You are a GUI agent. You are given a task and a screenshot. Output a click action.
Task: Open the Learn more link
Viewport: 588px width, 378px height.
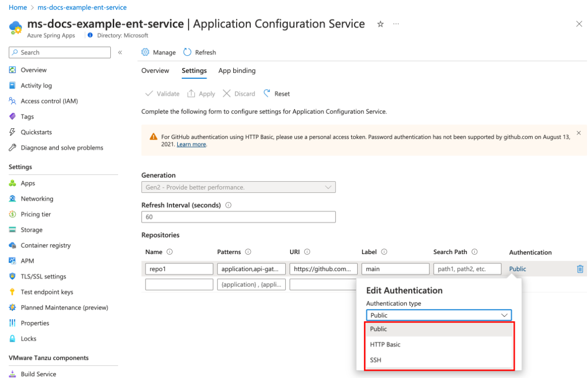191,145
